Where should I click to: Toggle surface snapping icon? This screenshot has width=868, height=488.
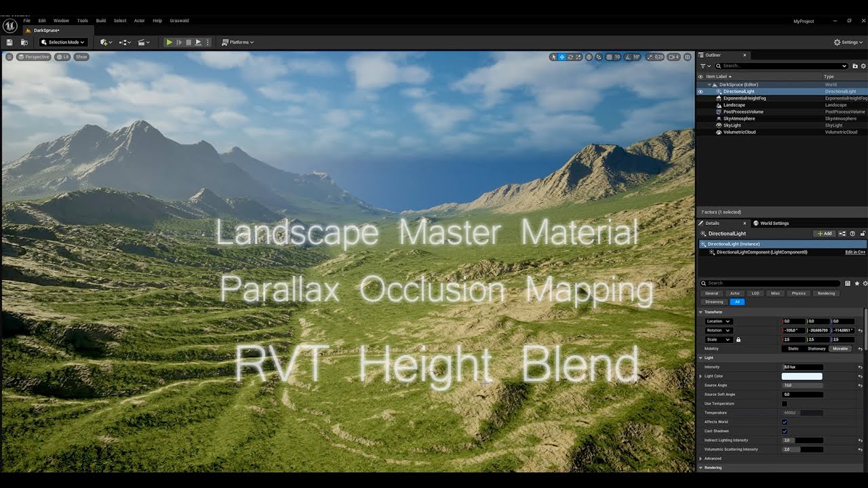tap(599, 57)
